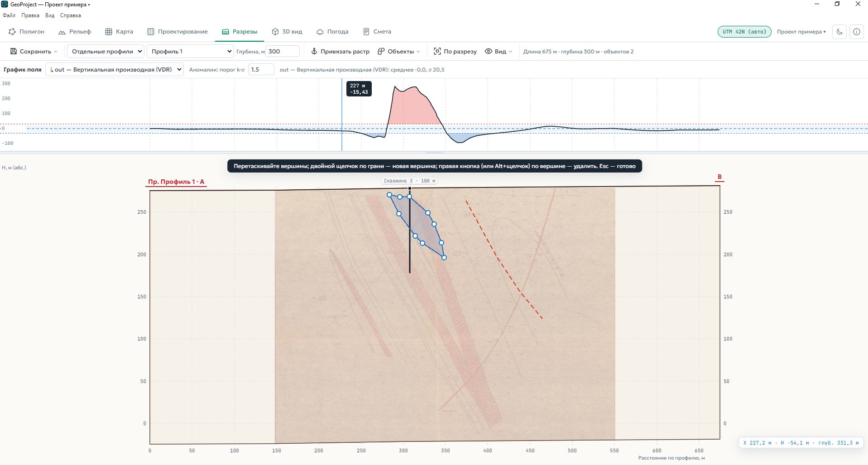
Task: Expand the Вертикальная производная (VDR) field dropdown
Action: [x=115, y=69]
